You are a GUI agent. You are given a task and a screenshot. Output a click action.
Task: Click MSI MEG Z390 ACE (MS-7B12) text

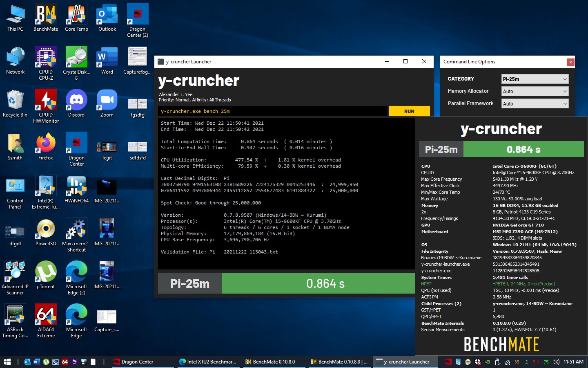[x=525, y=231]
